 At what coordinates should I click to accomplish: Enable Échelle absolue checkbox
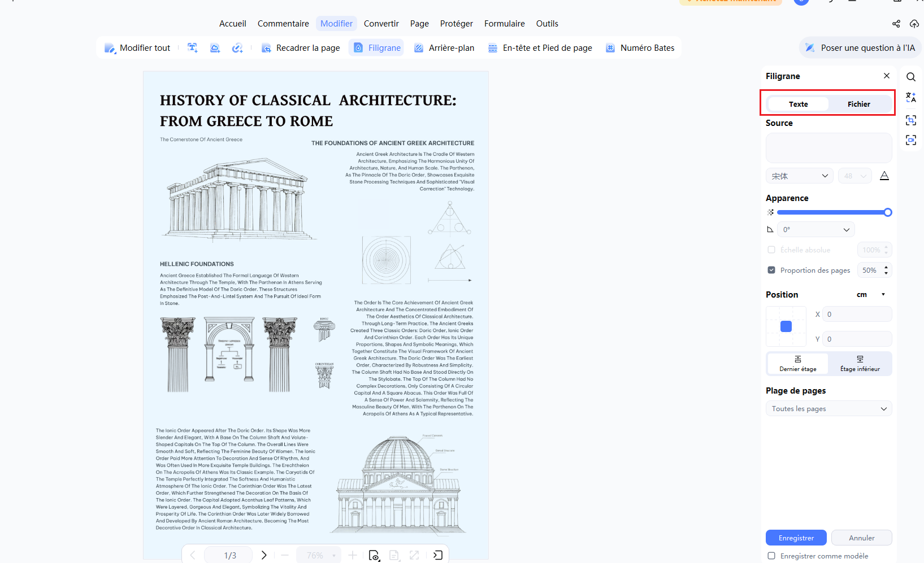[771, 250]
